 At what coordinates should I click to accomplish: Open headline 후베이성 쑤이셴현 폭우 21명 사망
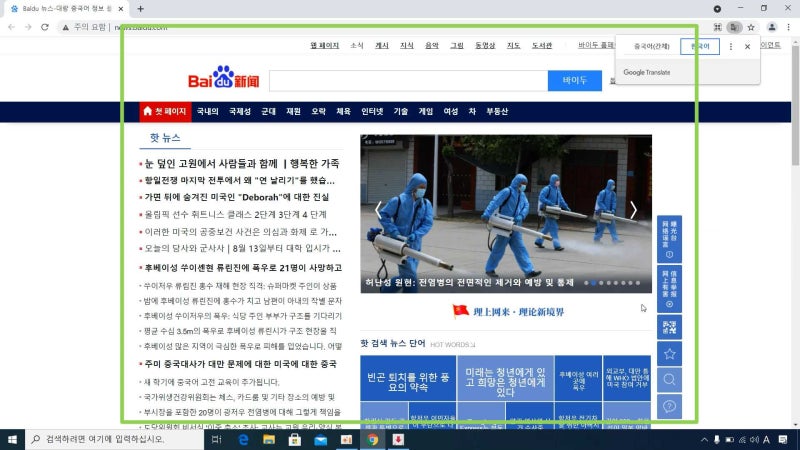(243, 268)
